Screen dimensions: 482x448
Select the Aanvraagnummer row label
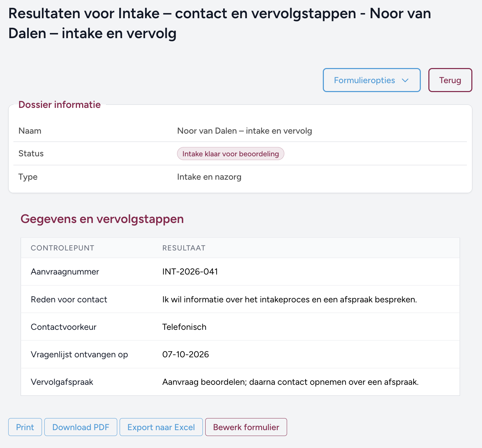pyautogui.click(x=65, y=272)
